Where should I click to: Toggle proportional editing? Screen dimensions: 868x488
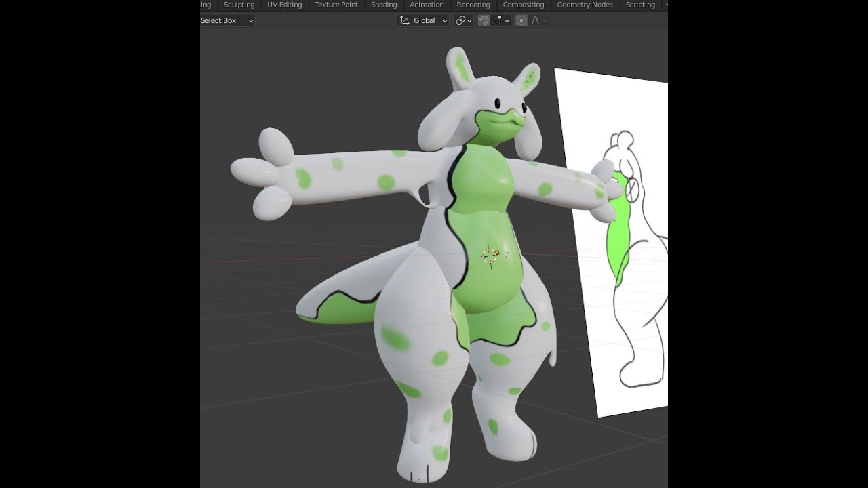pos(521,20)
